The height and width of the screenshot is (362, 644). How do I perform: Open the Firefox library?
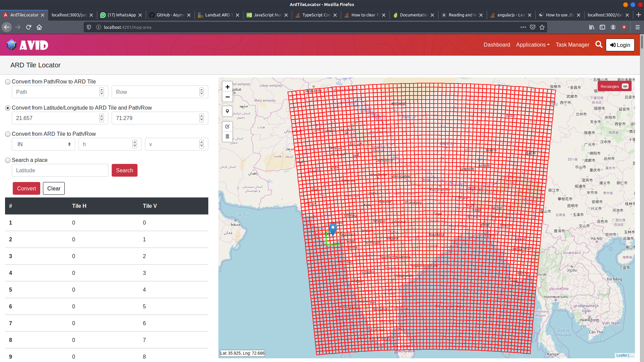pos(592,27)
